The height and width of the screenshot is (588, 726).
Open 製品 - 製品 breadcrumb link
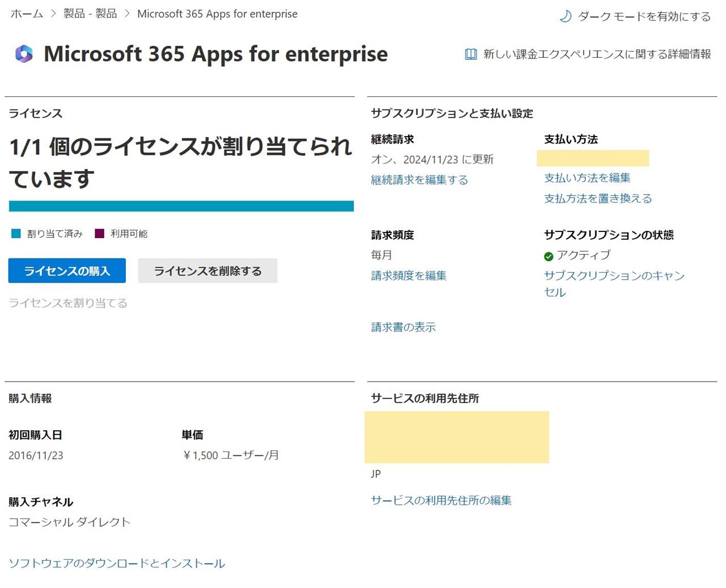click(x=90, y=14)
